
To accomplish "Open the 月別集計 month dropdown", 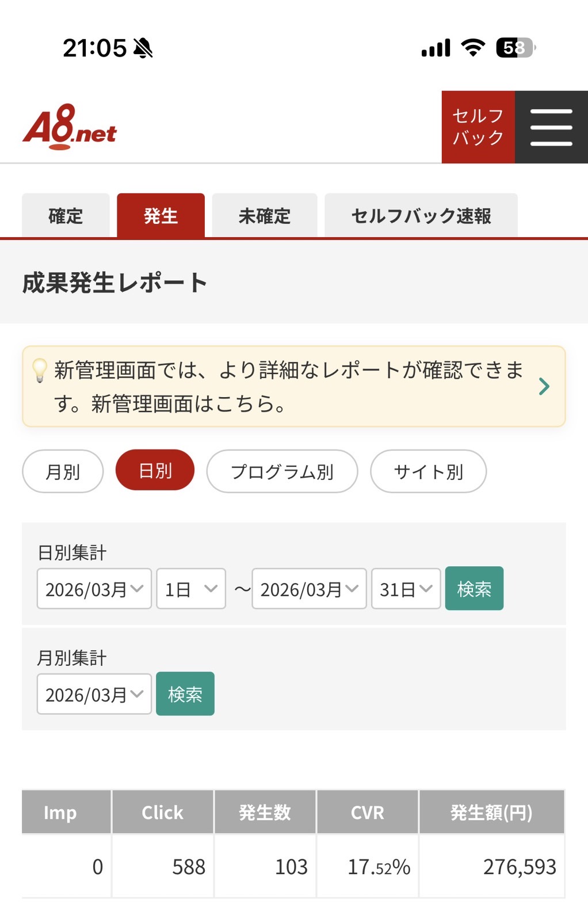I will 94,694.
